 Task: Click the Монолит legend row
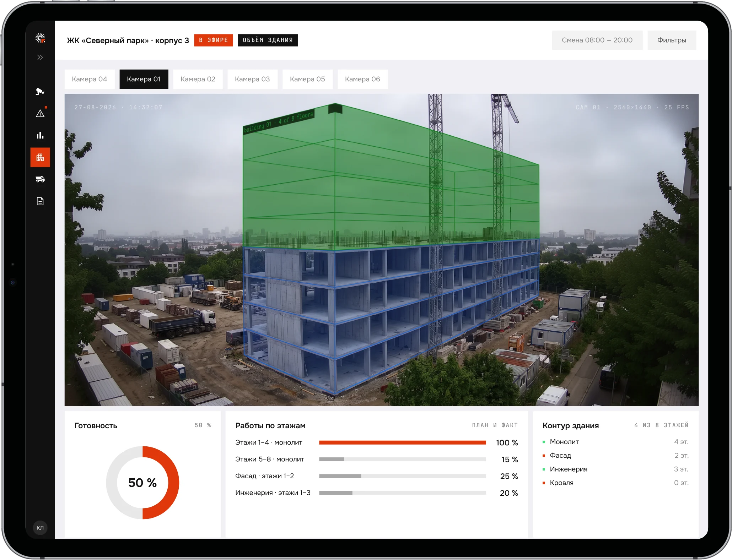coord(615,442)
